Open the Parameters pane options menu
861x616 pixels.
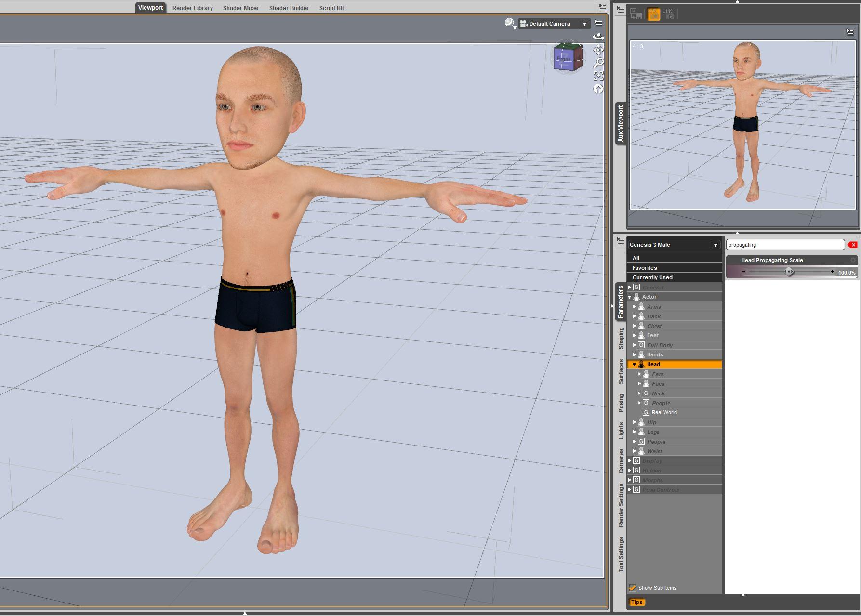pyautogui.click(x=621, y=240)
